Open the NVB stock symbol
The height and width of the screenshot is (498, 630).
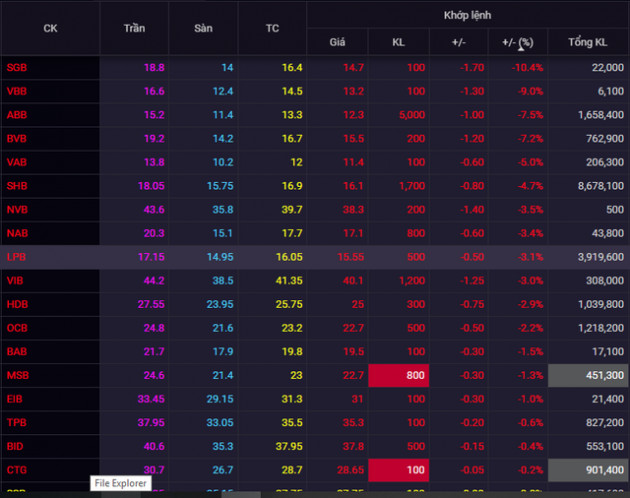[x=17, y=210]
